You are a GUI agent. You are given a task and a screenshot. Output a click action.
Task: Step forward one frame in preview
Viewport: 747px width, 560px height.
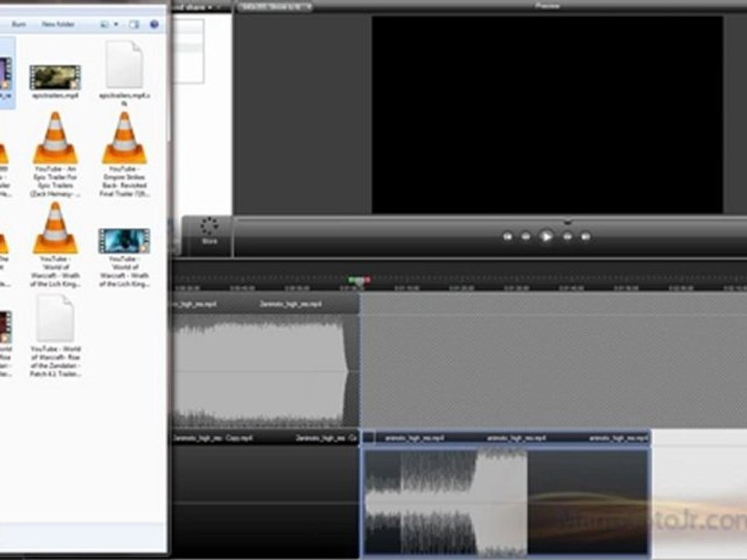click(567, 236)
